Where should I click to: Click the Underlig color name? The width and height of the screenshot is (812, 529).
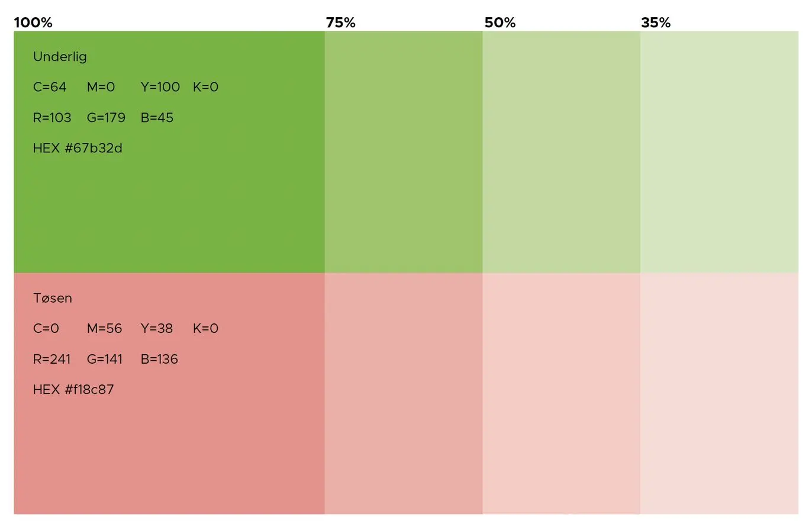click(60, 57)
